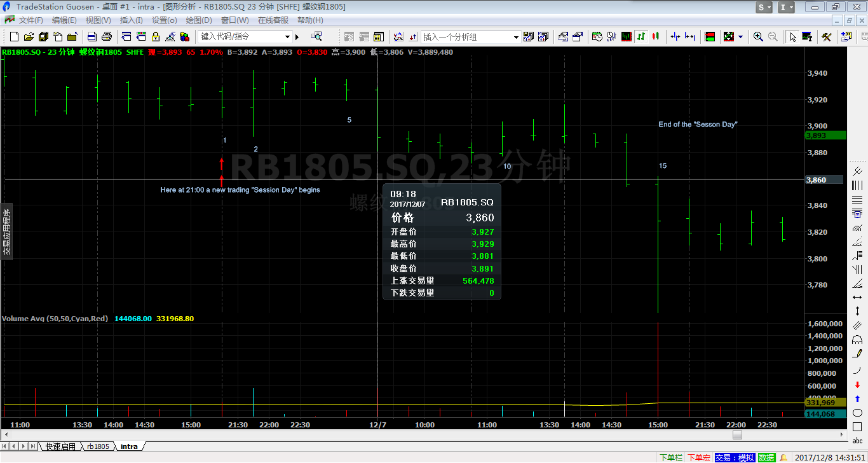Viewport: 868px width, 463px height.
Task: Click the New document icon
Action: point(14,37)
